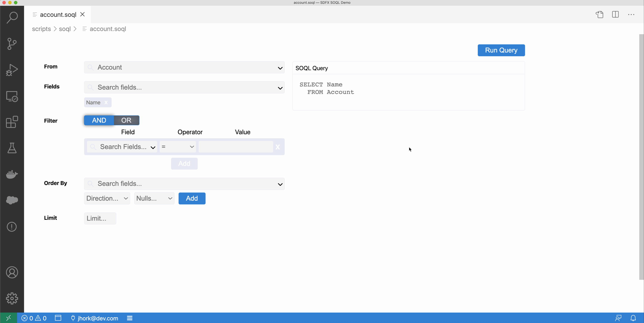Click the Order By Add button

(x=192, y=198)
